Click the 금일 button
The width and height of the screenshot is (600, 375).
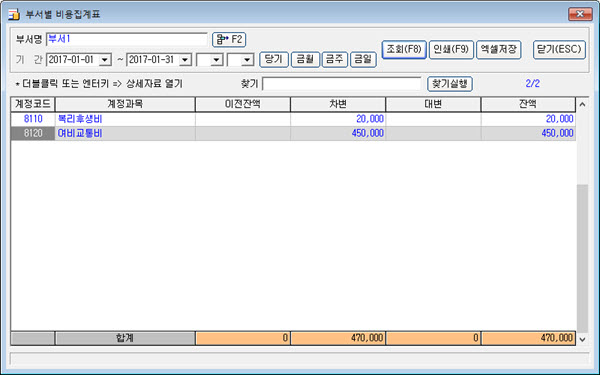pyautogui.click(x=363, y=59)
